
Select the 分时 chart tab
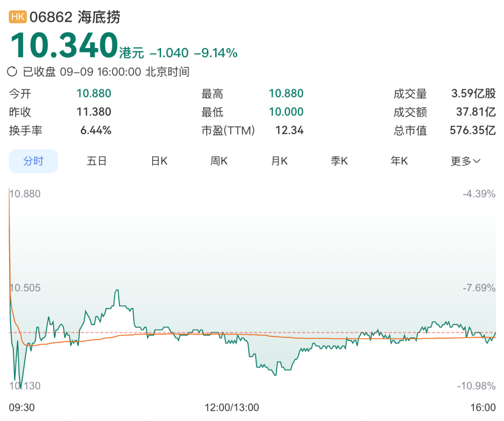click(33, 161)
